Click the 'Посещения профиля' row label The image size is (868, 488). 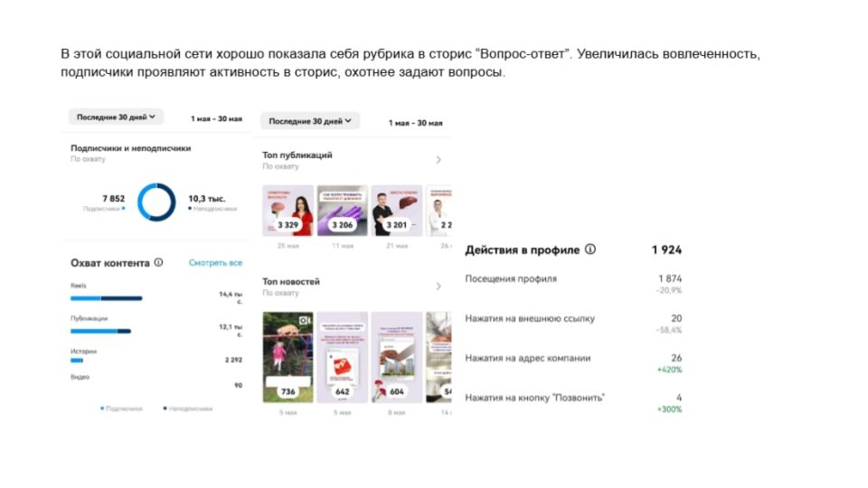(511, 279)
